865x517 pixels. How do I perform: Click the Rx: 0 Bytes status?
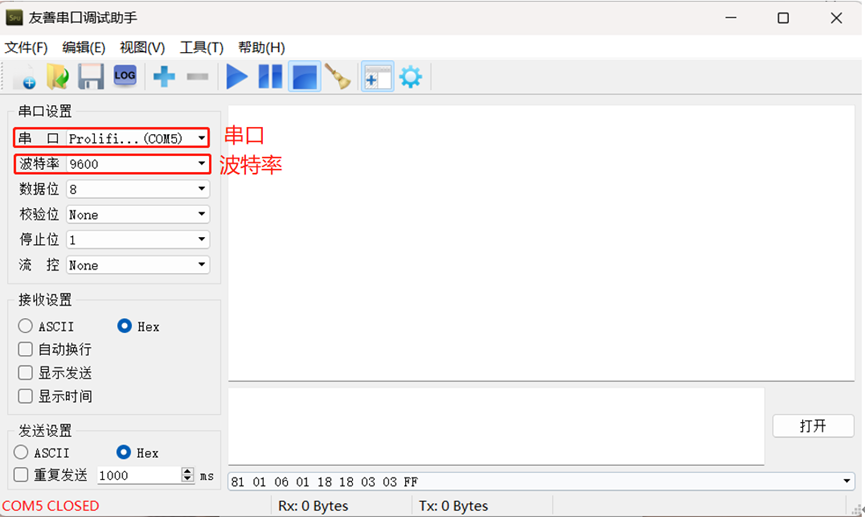coord(313,505)
